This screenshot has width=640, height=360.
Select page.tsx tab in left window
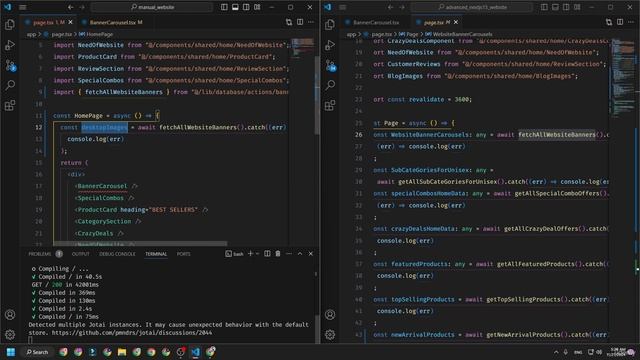coord(44,22)
